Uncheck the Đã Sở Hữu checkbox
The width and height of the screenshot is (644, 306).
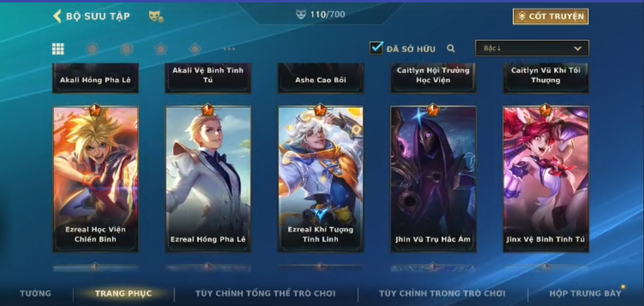coord(376,48)
